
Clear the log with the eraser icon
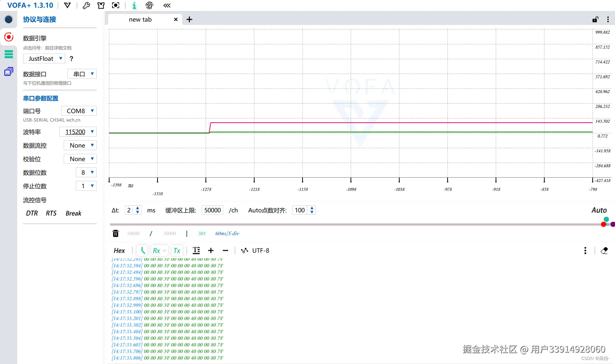[x=604, y=250]
